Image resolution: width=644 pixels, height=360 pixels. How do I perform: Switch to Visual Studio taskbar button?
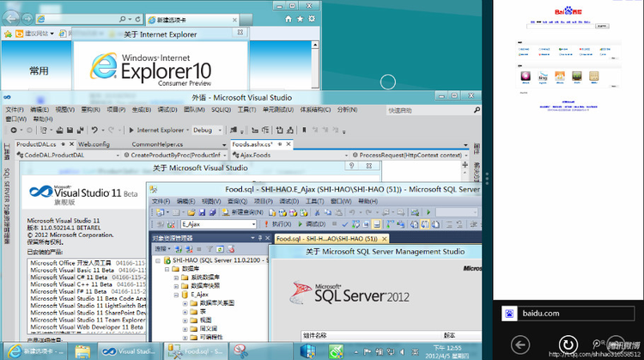point(129,351)
